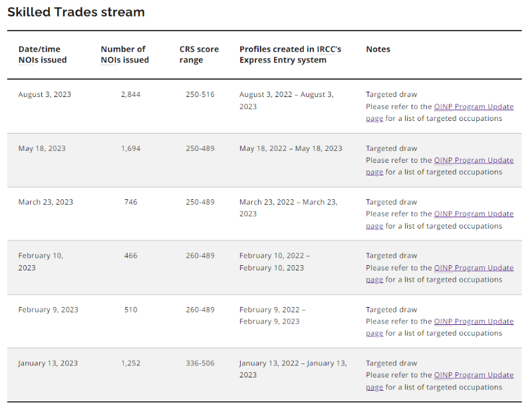Click the January 13, 2023 date cell

pyautogui.click(x=48, y=363)
